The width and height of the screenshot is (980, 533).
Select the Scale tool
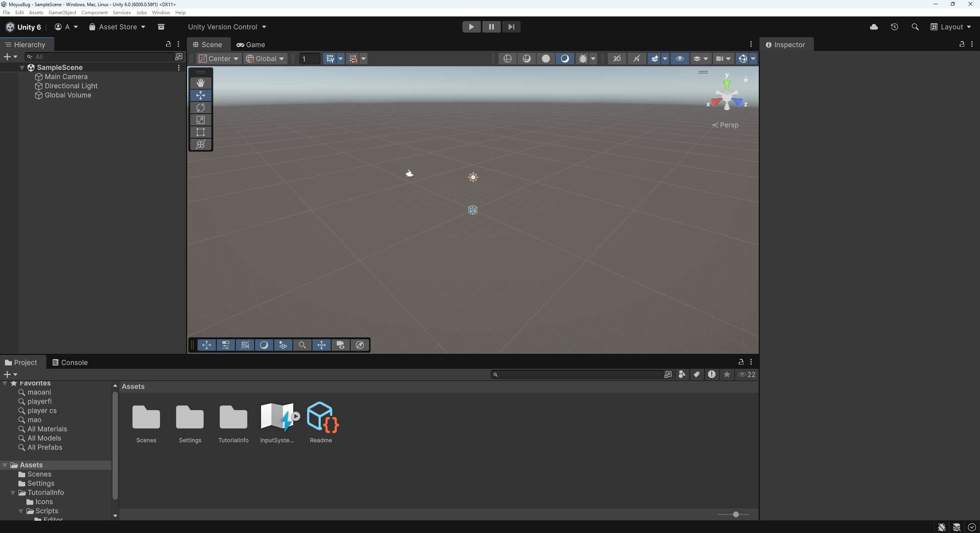click(x=201, y=120)
